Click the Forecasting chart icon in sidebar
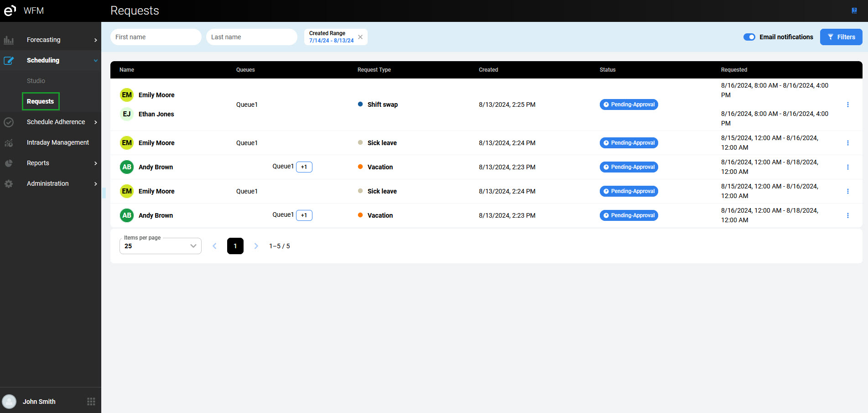 click(9, 40)
